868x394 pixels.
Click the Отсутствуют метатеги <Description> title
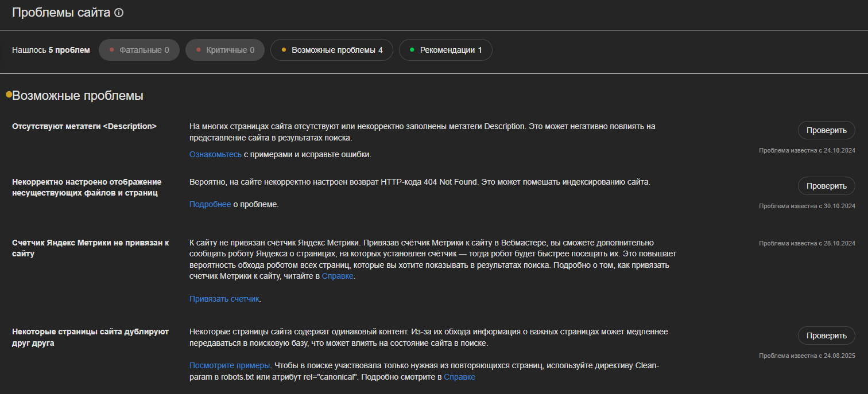[x=84, y=126]
